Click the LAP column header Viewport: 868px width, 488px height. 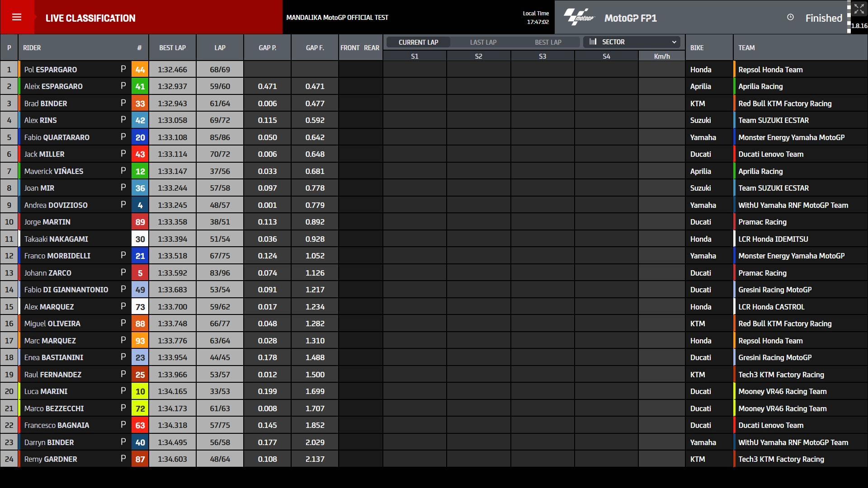coord(220,47)
